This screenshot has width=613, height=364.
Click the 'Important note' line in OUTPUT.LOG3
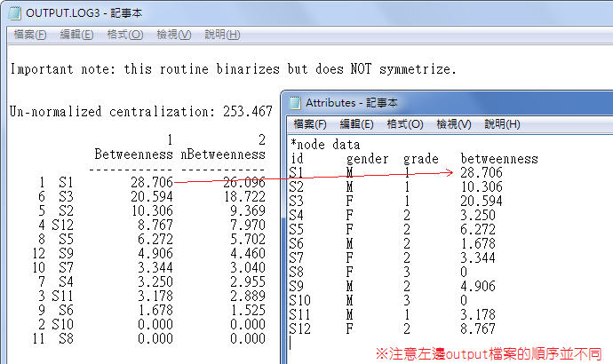coord(233,69)
